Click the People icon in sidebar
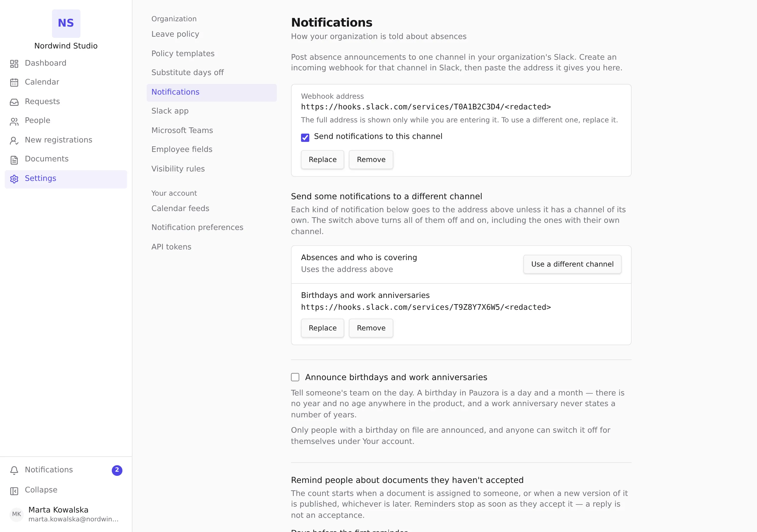Image resolution: width=757 pixels, height=532 pixels. (14, 122)
